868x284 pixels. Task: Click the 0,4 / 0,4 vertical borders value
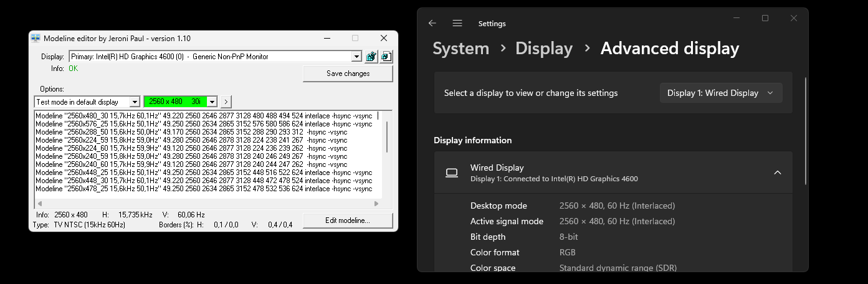click(280, 225)
